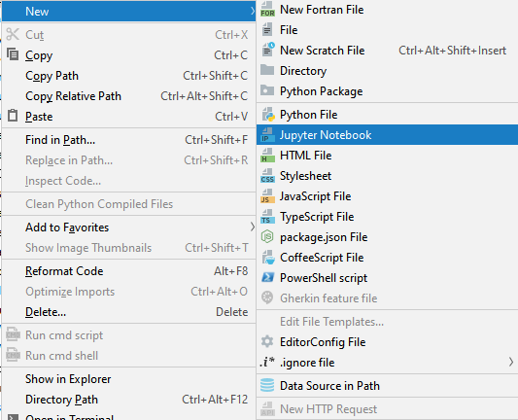Click the plain File icon
The height and width of the screenshot is (420, 518).
pos(267,30)
